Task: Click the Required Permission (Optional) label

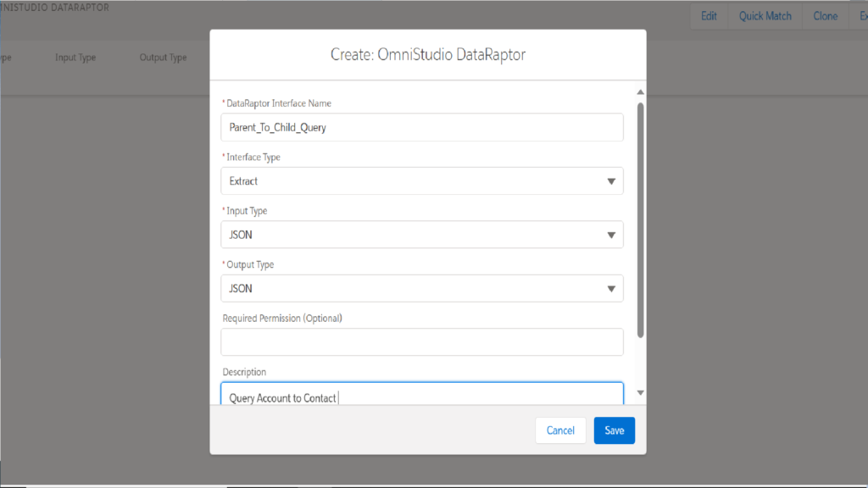Action: [282, 319]
